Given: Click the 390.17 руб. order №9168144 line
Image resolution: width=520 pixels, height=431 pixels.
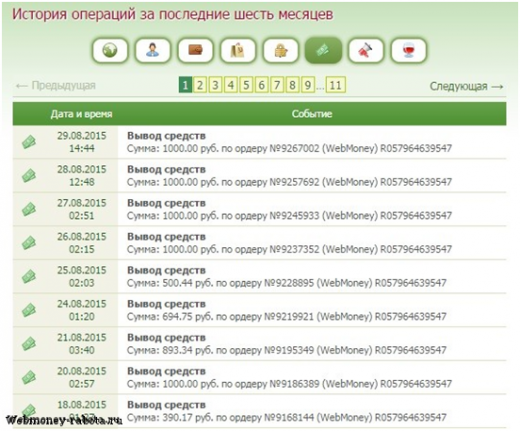Looking at the screenshot, I should click(287, 417).
